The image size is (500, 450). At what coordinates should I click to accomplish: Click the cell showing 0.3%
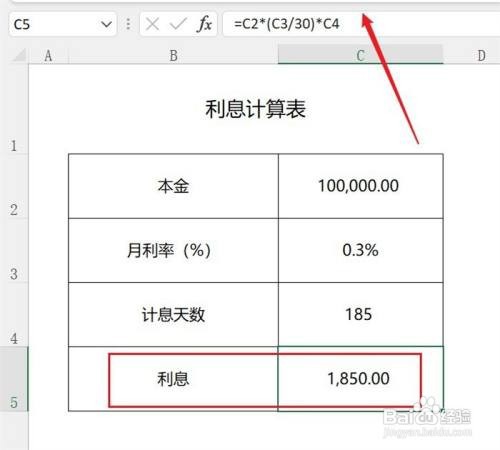coord(361,251)
